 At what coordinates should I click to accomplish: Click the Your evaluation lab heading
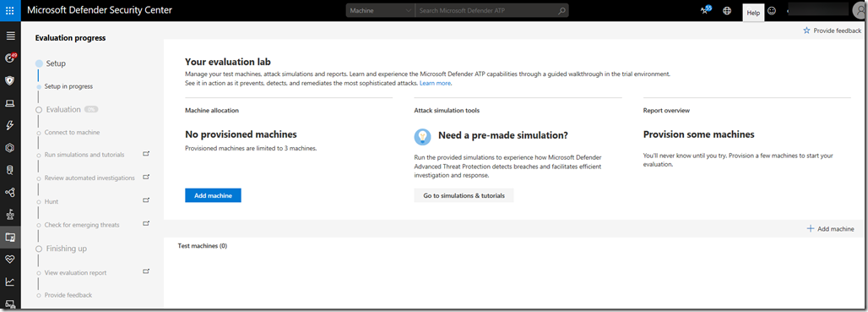pos(227,62)
